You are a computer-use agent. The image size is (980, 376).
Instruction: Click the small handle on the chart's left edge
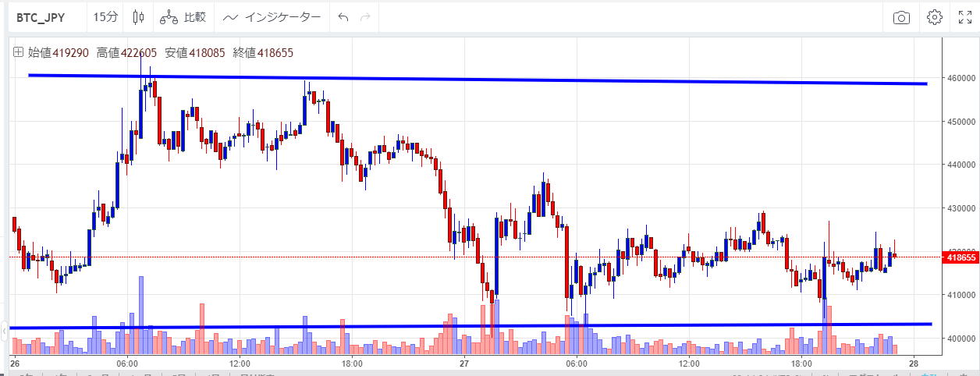[x=4, y=328]
